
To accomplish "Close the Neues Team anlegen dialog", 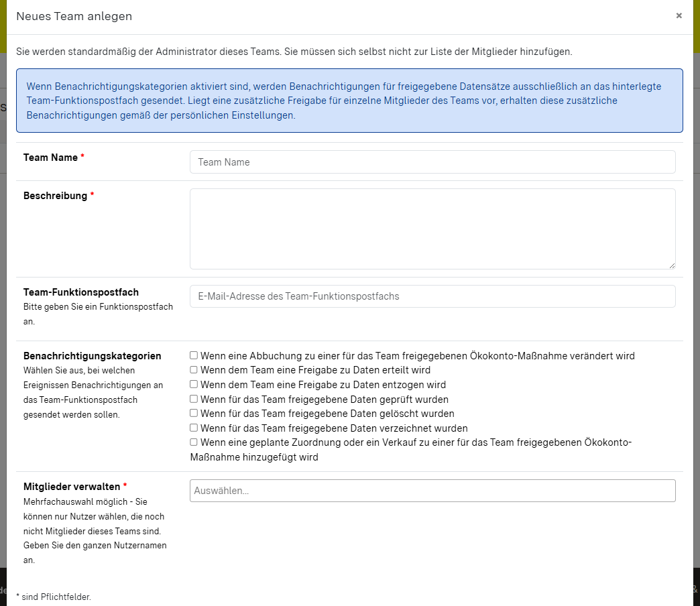I will click(x=679, y=15).
